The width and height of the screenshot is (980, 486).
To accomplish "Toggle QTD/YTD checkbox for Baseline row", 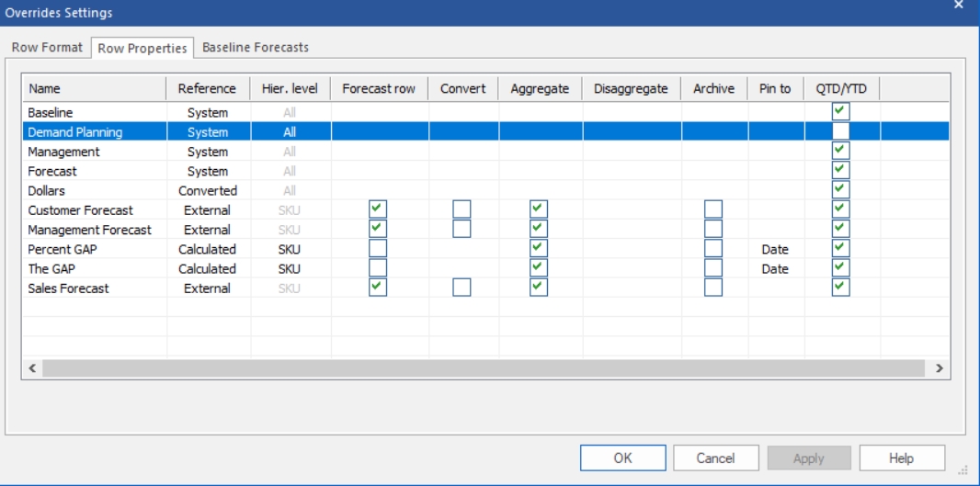I will coord(840,112).
